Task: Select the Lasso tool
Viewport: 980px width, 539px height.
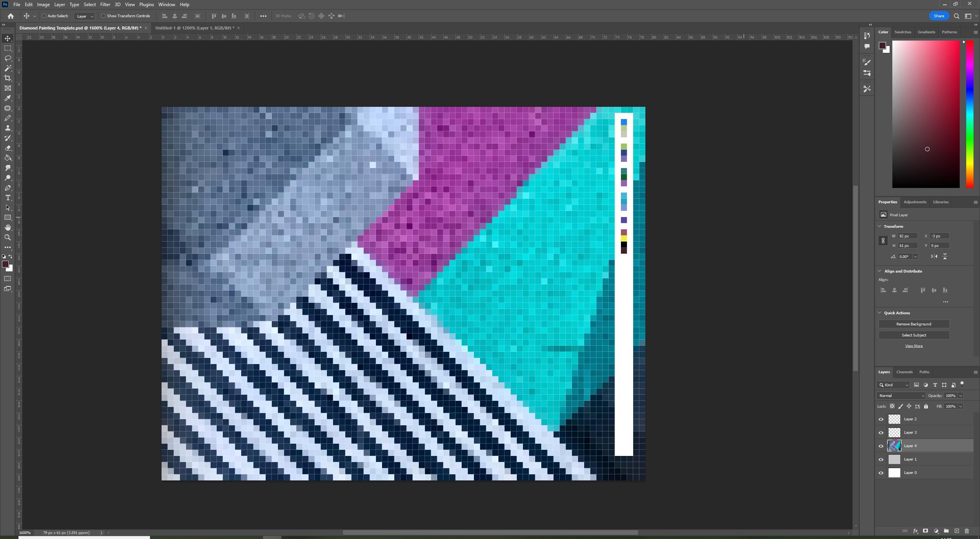Action: pyautogui.click(x=8, y=58)
